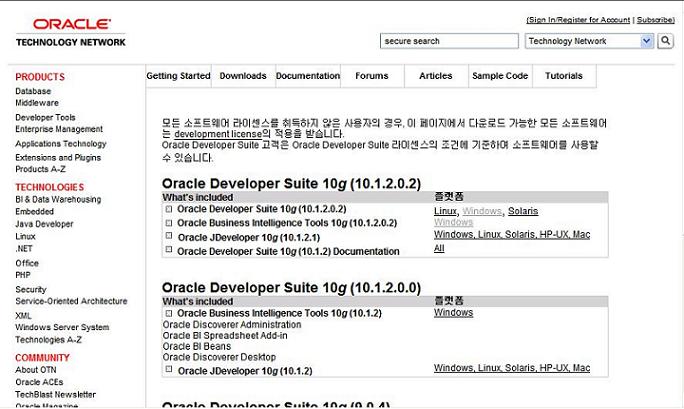Click the Subscribe link
The image size is (684, 409).
[655, 20]
